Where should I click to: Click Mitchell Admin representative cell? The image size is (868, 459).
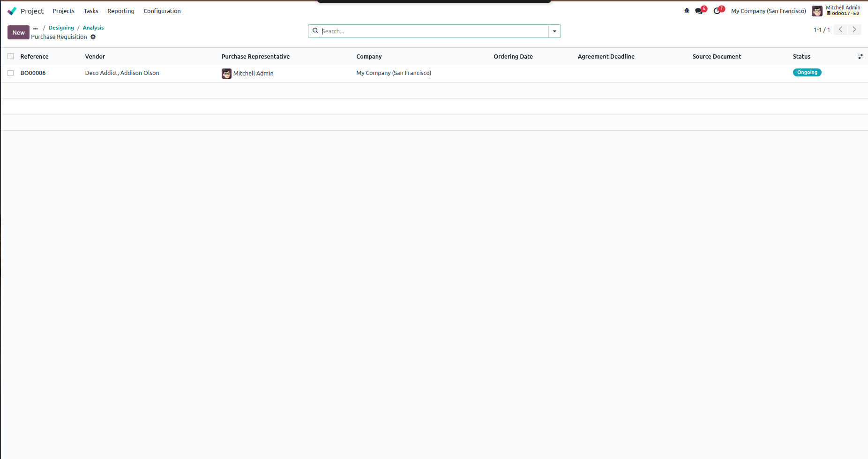coord(253,74)
